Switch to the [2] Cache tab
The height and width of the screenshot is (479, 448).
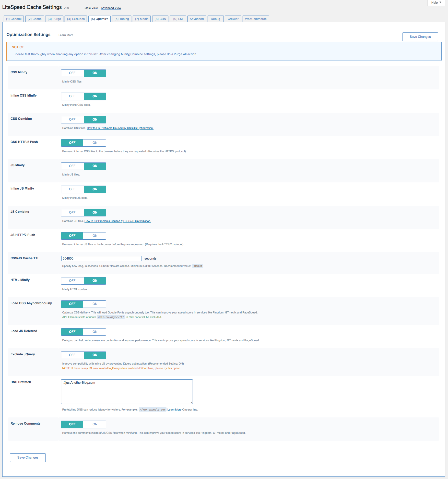click(x=34, y=19)
